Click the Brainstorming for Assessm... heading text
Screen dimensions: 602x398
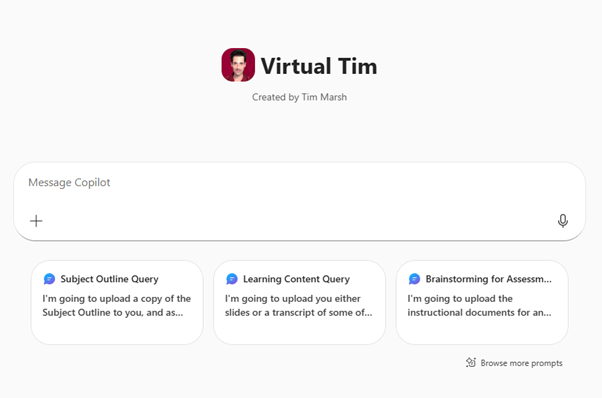tap(489, 279)
